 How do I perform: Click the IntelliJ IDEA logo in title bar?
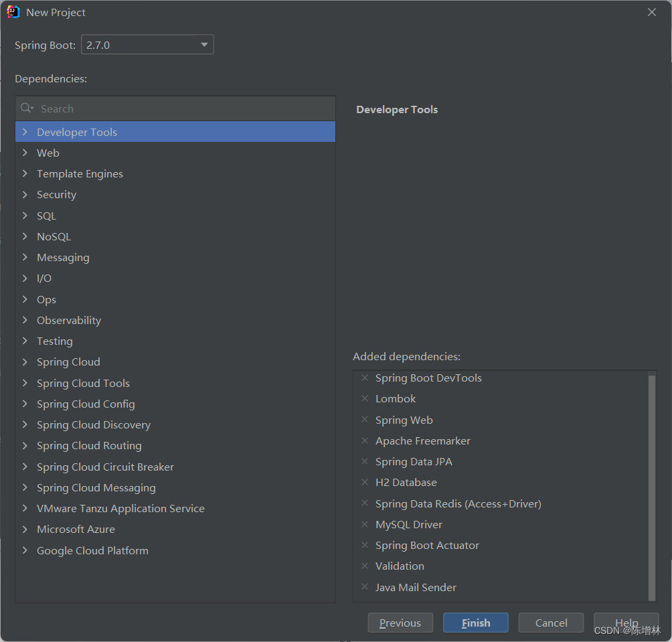13,12
